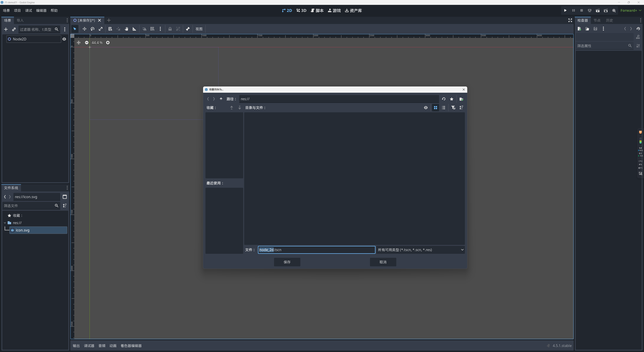Add a new child node plus icon
This screenshot has width=644, height=352.
(6, 30)
